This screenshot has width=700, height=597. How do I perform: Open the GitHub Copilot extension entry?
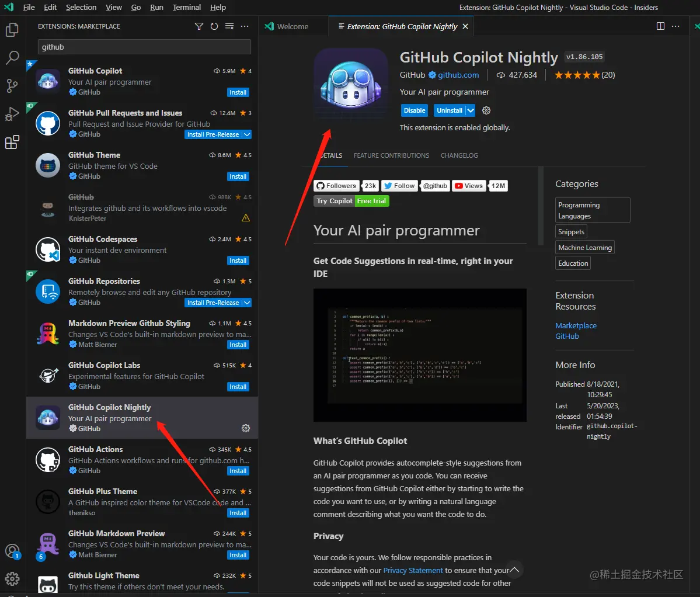(142, 81)
